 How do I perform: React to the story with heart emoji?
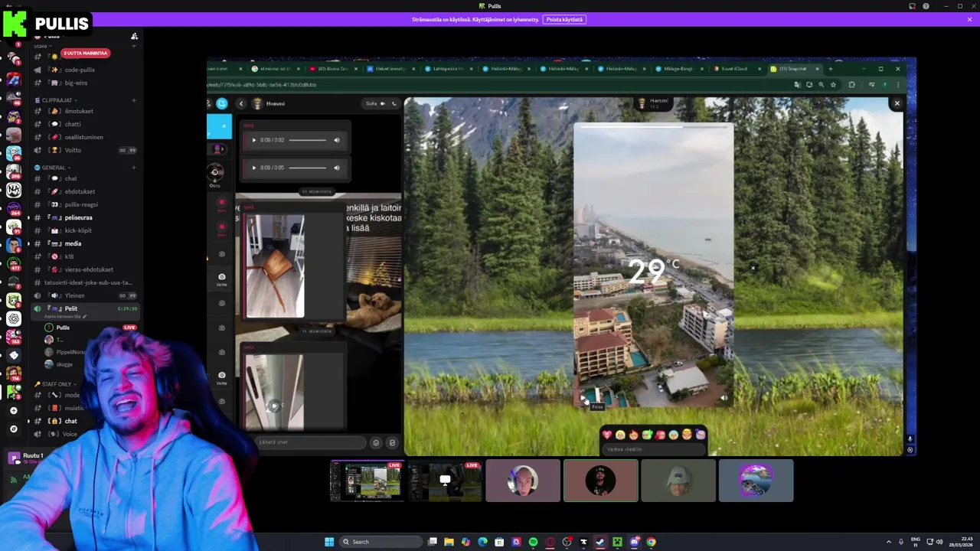point(607,435)
